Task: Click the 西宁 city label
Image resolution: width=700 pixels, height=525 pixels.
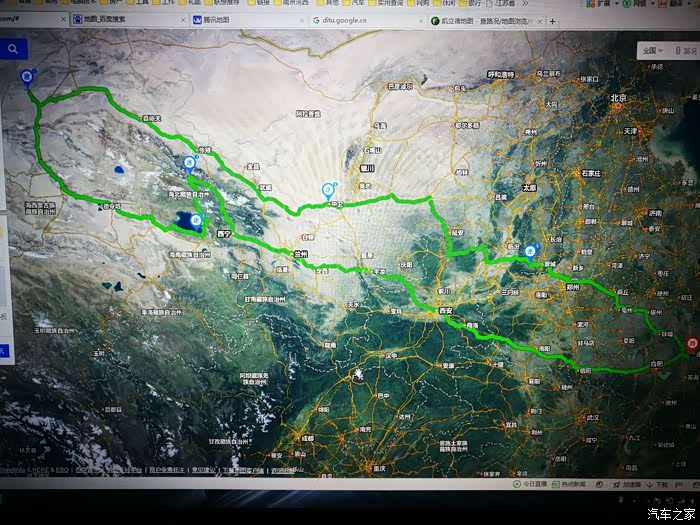Action: [x=224, y=234]
